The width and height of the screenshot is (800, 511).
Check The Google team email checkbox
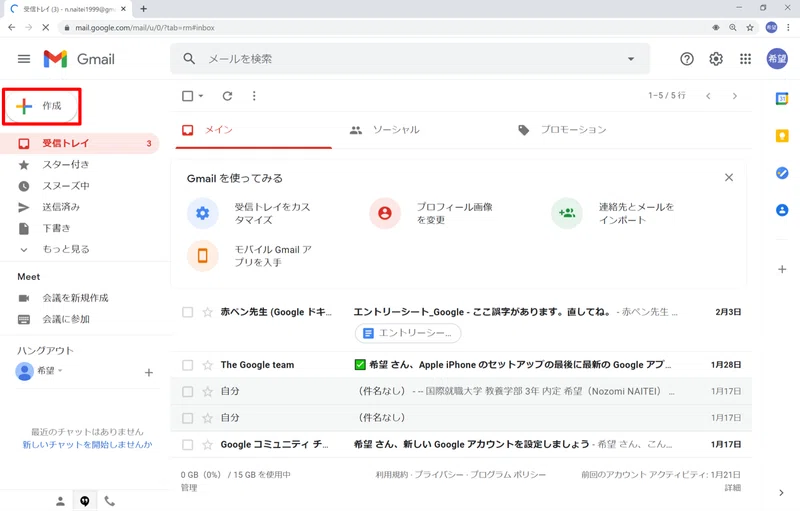[x=188, y=365]
